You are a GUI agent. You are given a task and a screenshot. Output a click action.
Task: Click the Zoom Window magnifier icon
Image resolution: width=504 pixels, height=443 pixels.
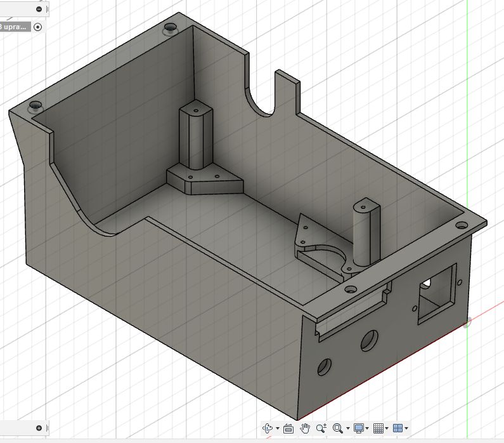[x=338, y=428]
